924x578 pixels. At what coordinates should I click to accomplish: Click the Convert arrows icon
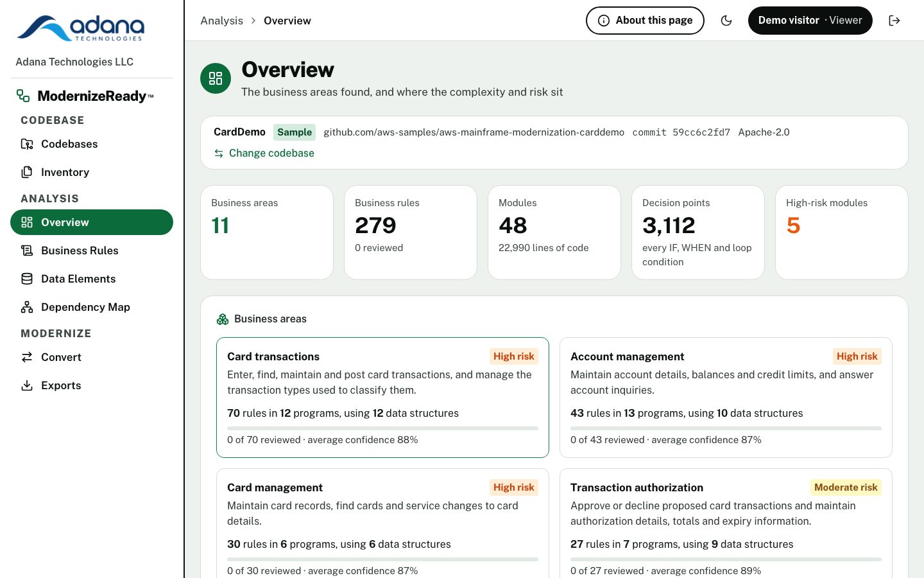click(x=27, y=357)
